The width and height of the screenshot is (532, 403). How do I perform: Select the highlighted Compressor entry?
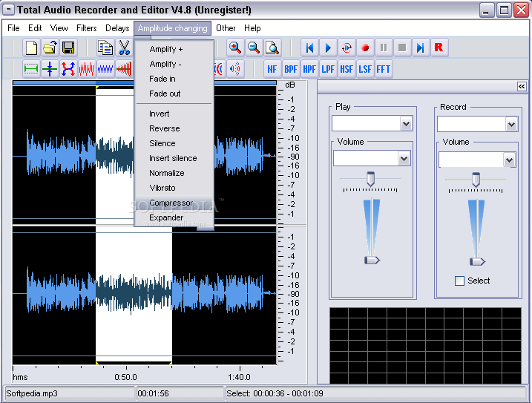click(x=174, y=203)
